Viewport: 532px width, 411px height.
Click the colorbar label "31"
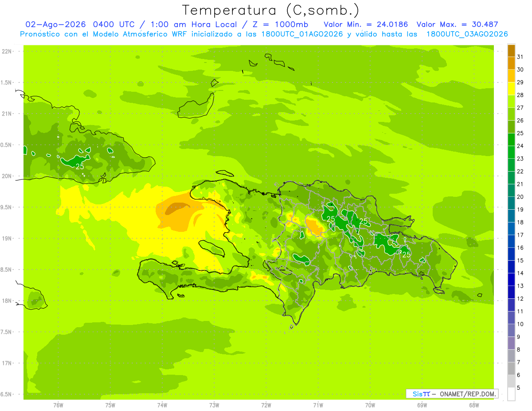[x=520, y=56]
